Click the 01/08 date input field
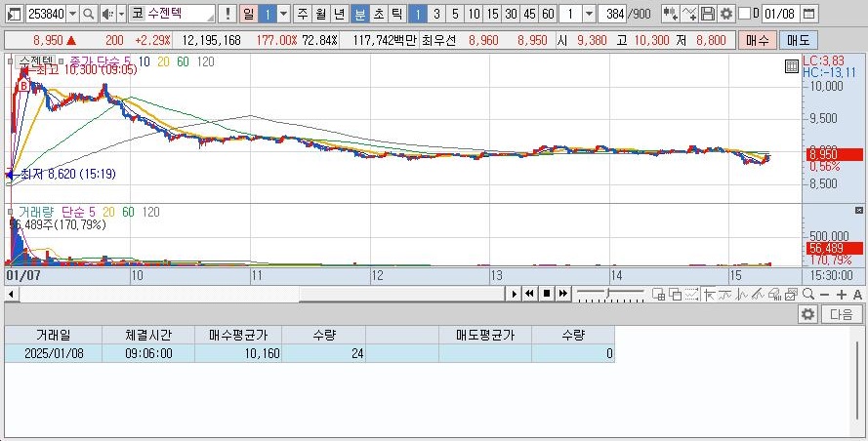 click(x=779, y=14)
